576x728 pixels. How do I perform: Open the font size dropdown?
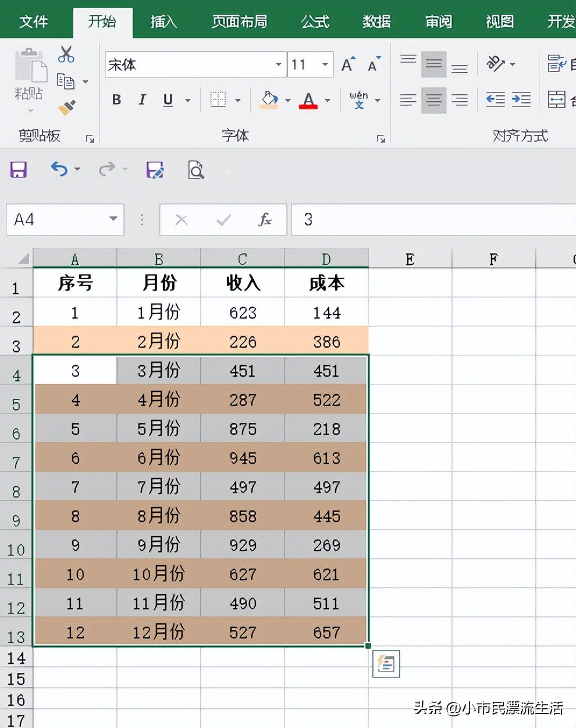pyautogui.click(x=325, y=65)
